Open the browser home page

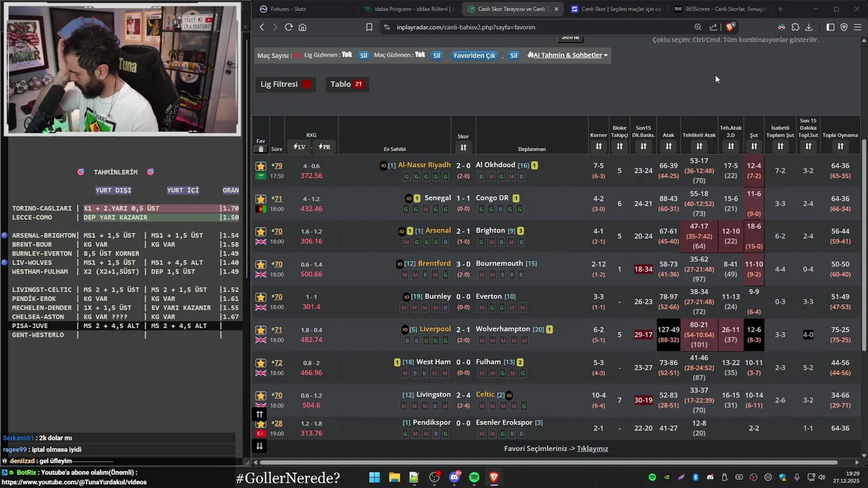(302, 27)
